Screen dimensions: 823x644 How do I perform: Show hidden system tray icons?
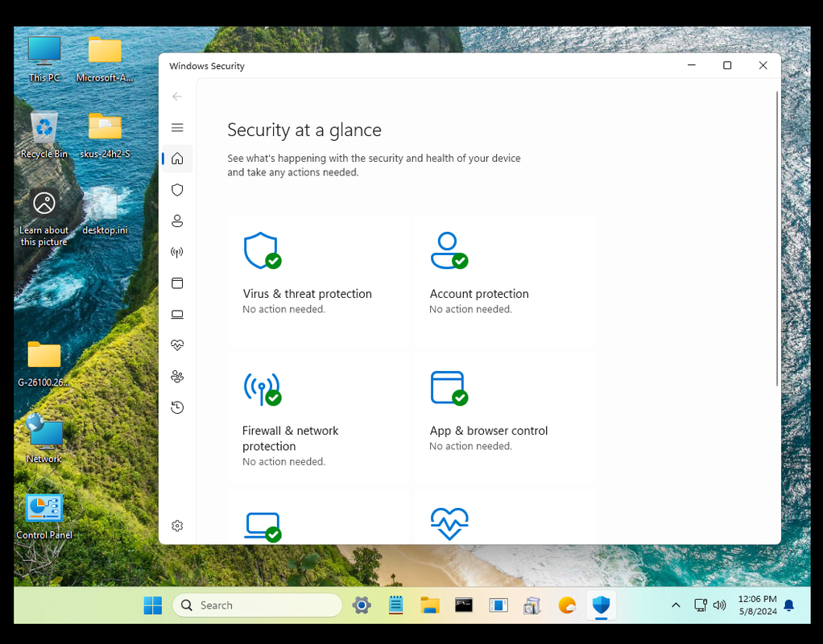click(676, 605)
